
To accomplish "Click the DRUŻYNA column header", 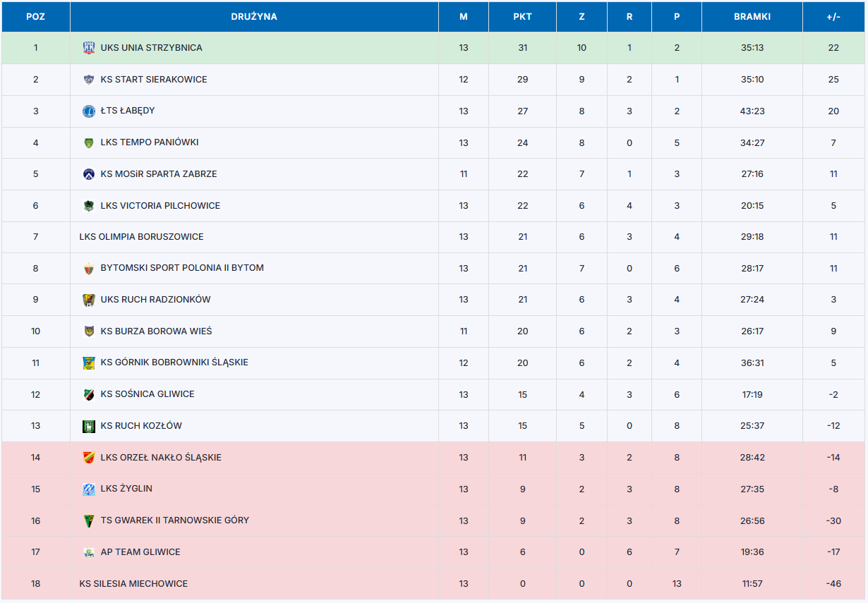I will click(x=254, y=17).
